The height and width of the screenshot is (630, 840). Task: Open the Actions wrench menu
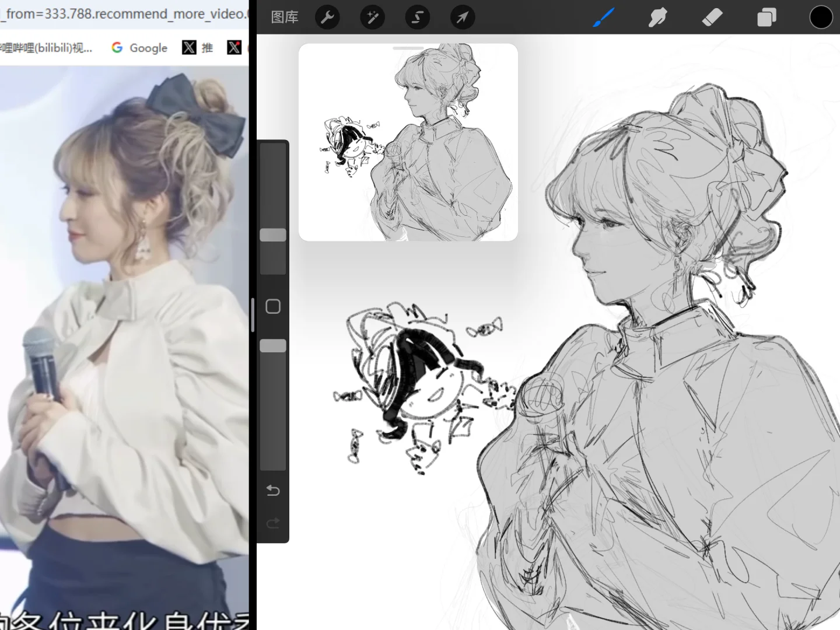[x=327, y=17]
